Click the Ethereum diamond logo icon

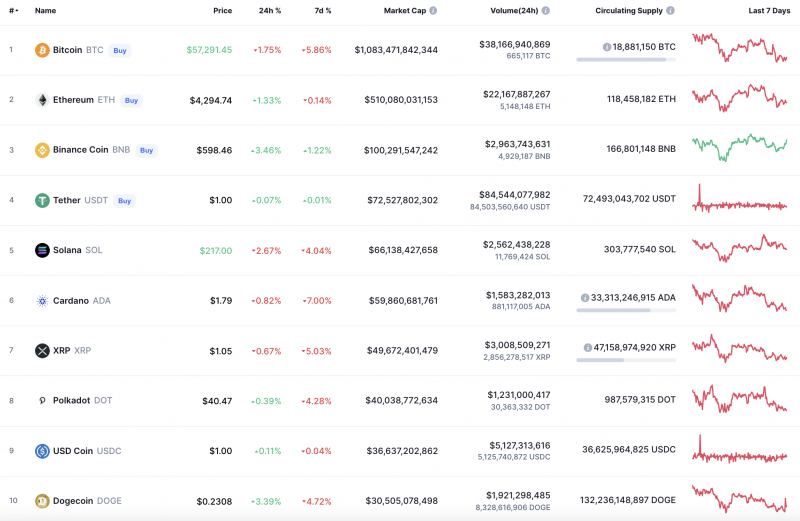(x=42, y=100)
